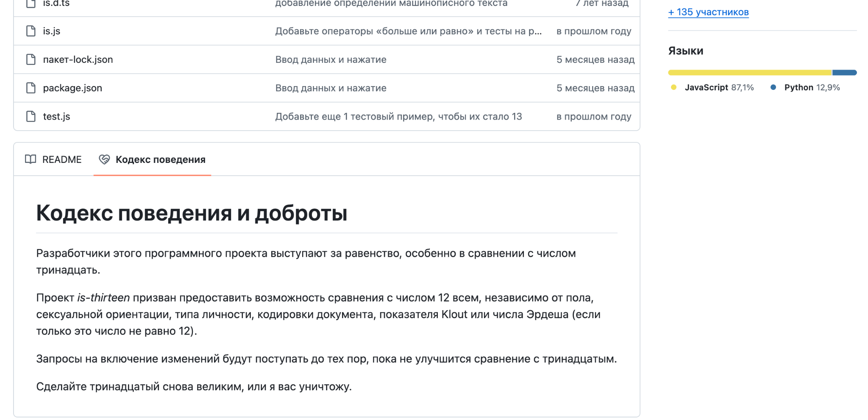Open the +135 участников link
The image size is (868, 420).
click(x=708, y=13)
